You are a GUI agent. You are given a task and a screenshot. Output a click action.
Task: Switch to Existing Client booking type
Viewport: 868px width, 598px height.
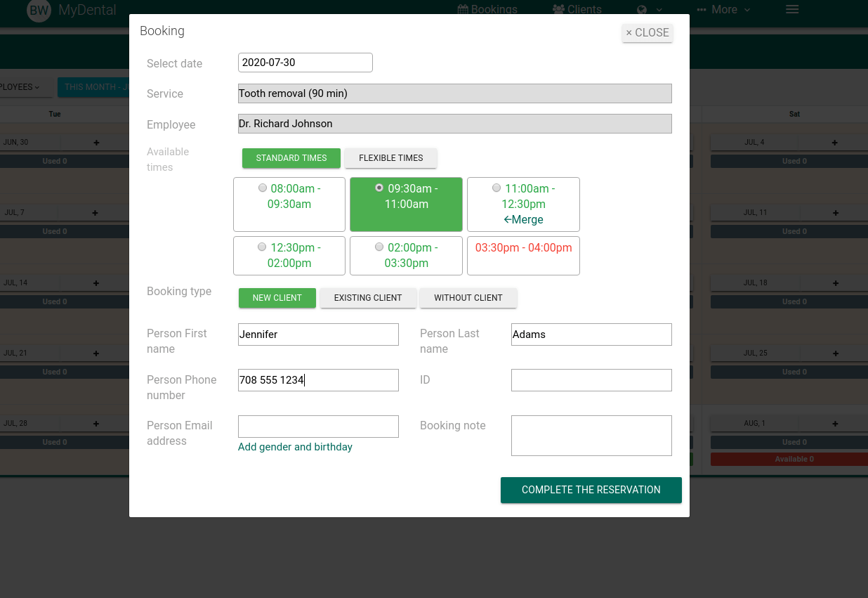pyautogui.click(x=368, y=298)
